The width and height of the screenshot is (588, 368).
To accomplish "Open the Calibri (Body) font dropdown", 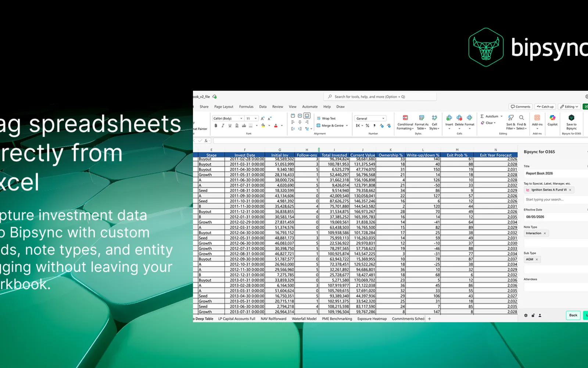I will (x=228, y=118).
